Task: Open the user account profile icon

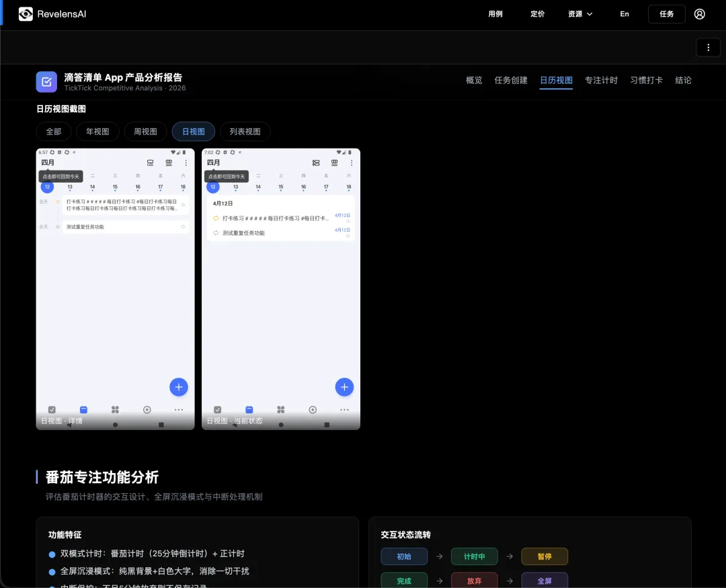Action: click(x=699, y=14)
